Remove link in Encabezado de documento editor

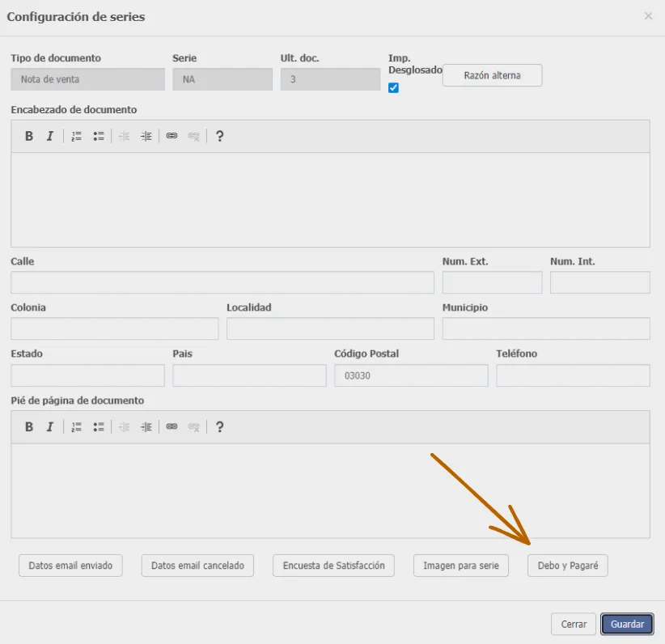[x=194, y=136]
